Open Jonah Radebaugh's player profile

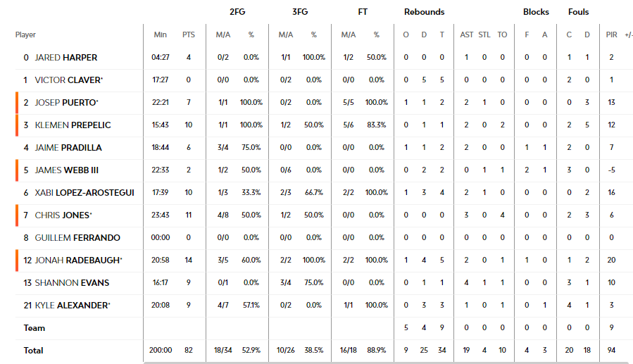pyautogui.click(x=78, y=261)
